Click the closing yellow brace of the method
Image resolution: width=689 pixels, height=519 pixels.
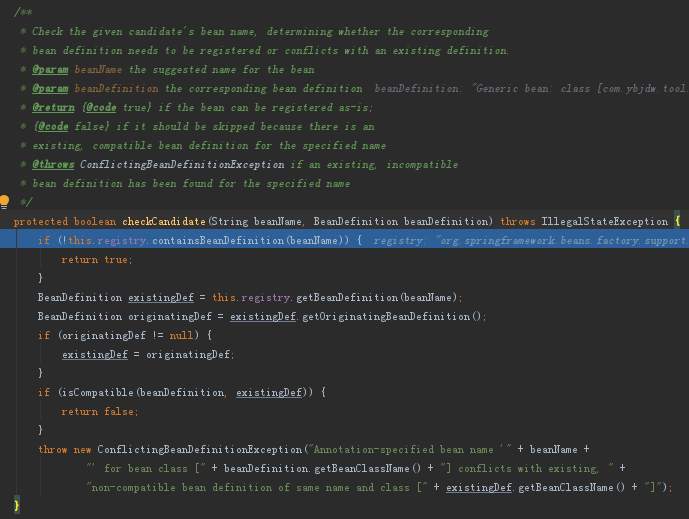[x=16, y=505]
